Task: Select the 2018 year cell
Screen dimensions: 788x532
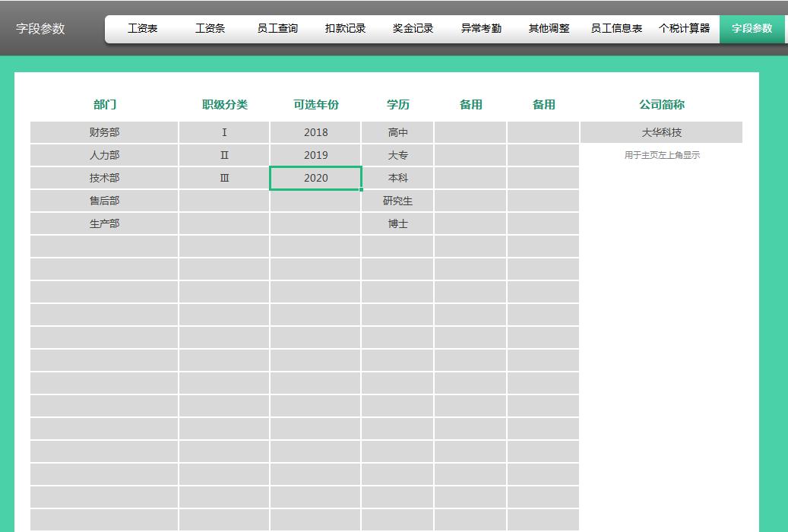Action: pos(315,131)
